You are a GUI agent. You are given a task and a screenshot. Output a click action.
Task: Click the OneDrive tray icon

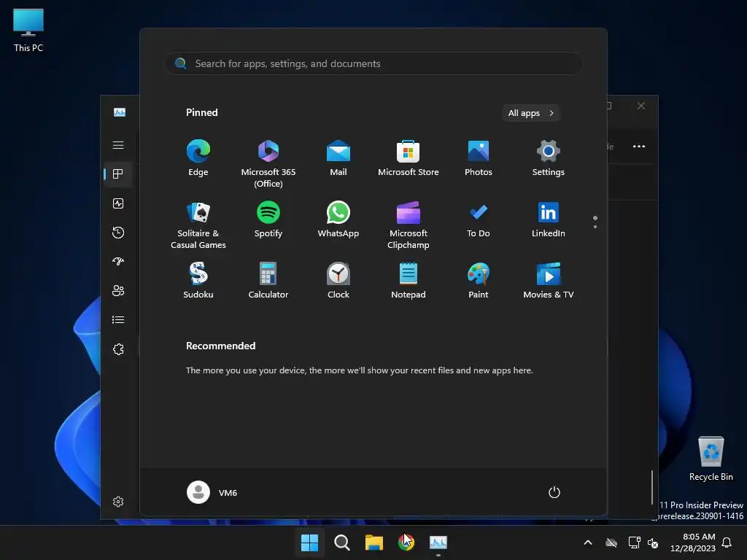pyautogui.click(x=611, y=542)
